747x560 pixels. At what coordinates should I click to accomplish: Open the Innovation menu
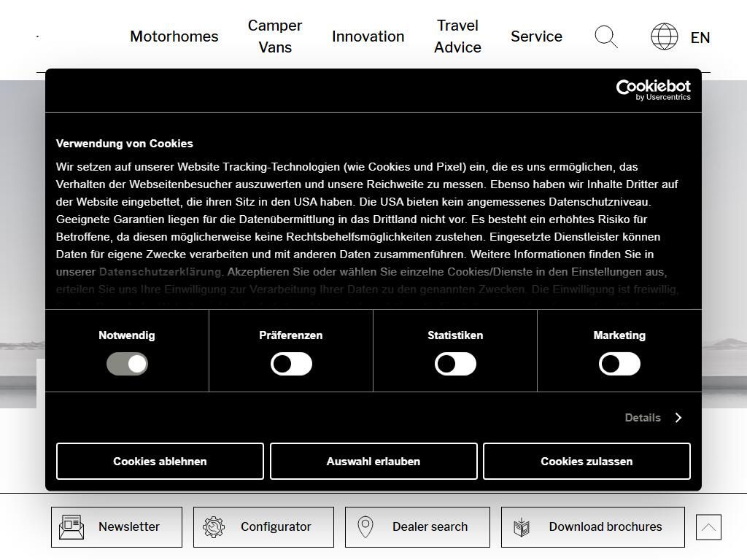[x=368, y=36]
